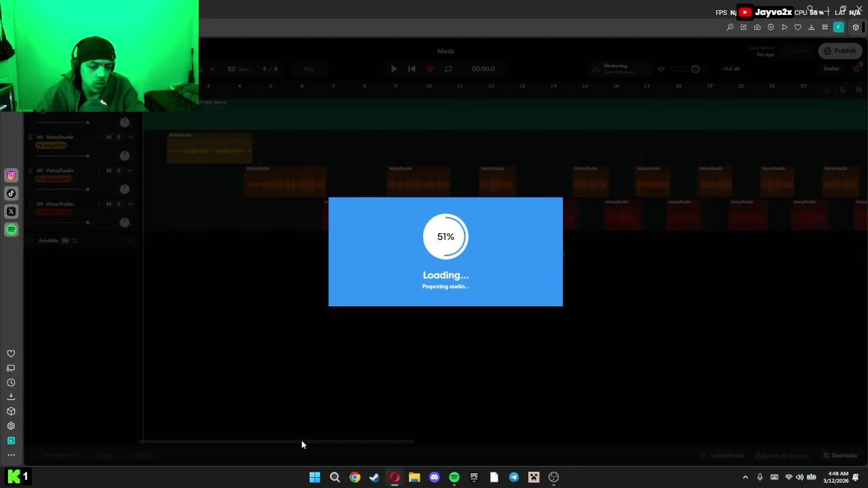Add page to bookmarks with toolbar heart
Screen dimensions: 868x488
(x=798, y=27)
